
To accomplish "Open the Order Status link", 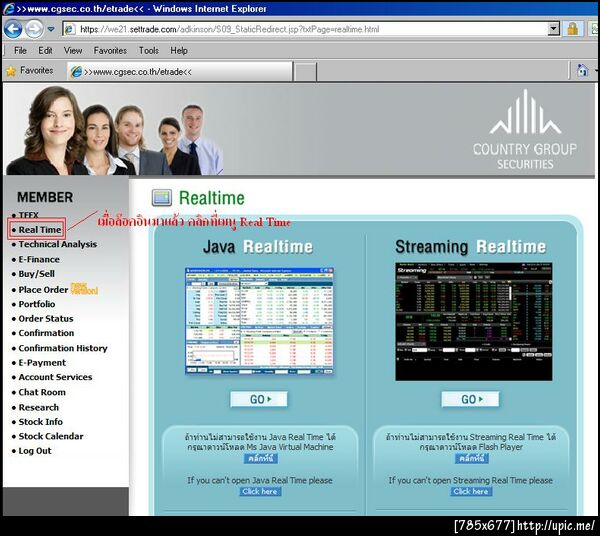I will coord(46,319).
